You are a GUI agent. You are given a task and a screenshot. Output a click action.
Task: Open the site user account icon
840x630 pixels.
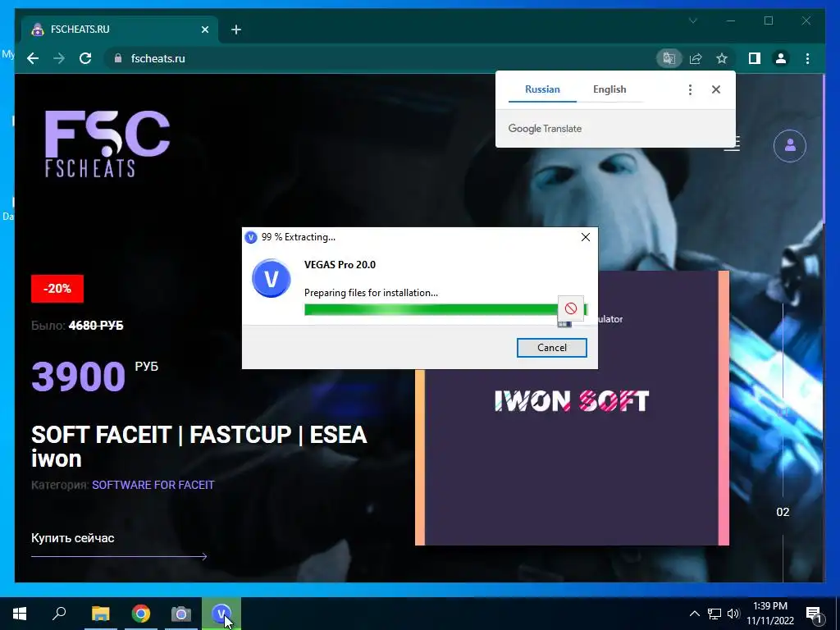[790, 146]
